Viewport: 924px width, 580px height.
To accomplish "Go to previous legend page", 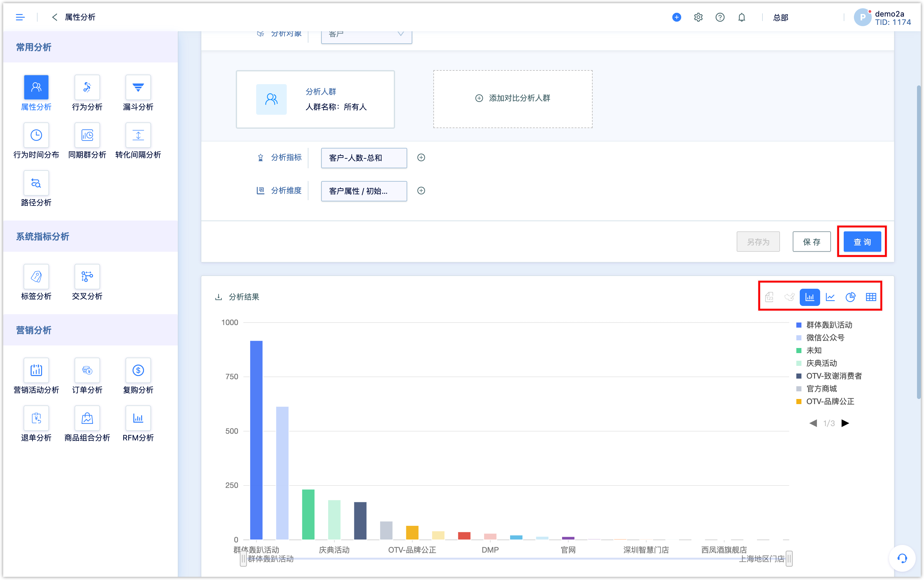I will (813, 423).
